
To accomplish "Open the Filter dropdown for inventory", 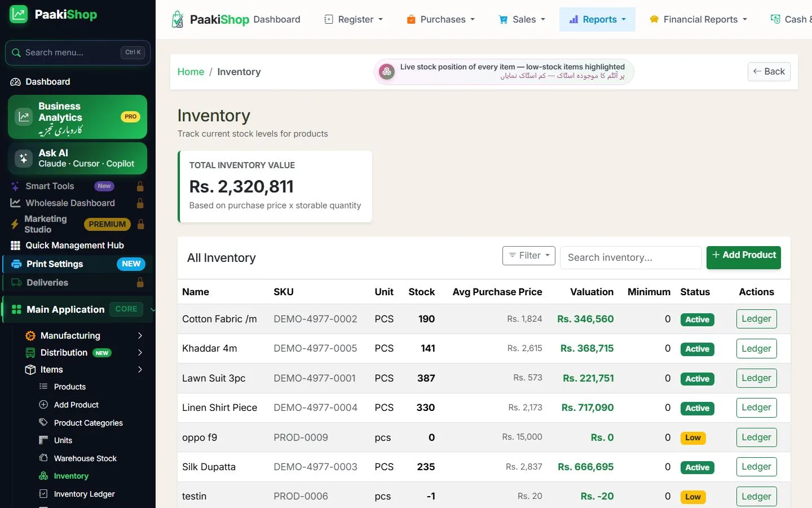I will click(529, 256).
